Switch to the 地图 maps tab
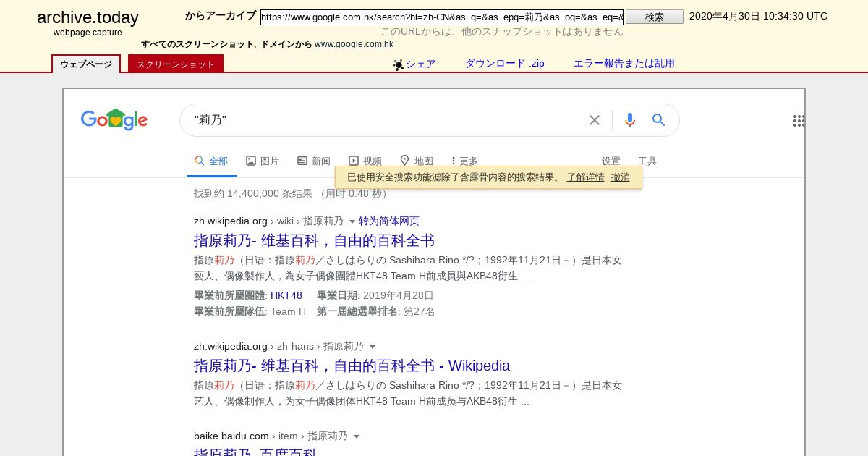This screenshot has width=868, height=456. [417, 161]
